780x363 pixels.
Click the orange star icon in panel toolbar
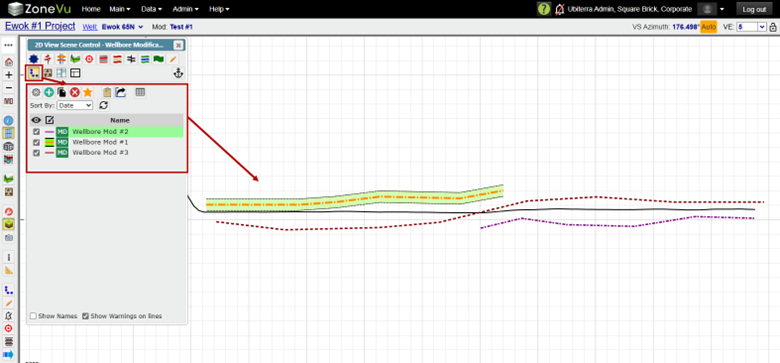click(x=88, y=92)
